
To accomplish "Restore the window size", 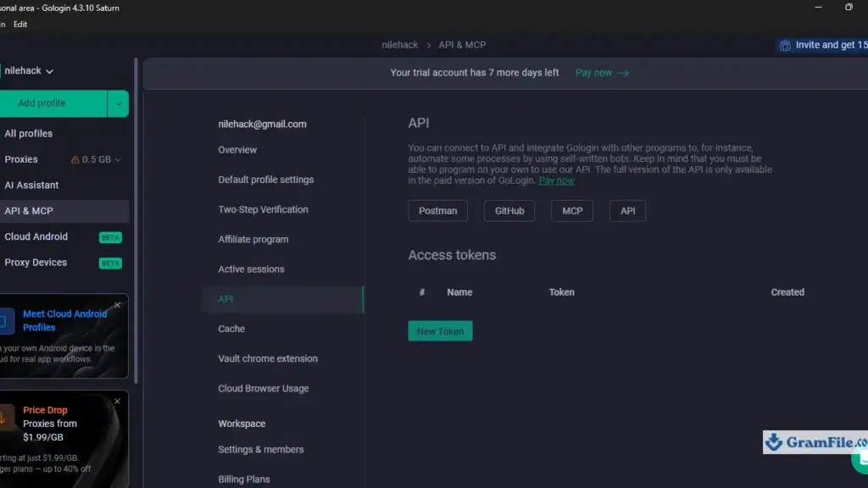I will tap(849, 7).
